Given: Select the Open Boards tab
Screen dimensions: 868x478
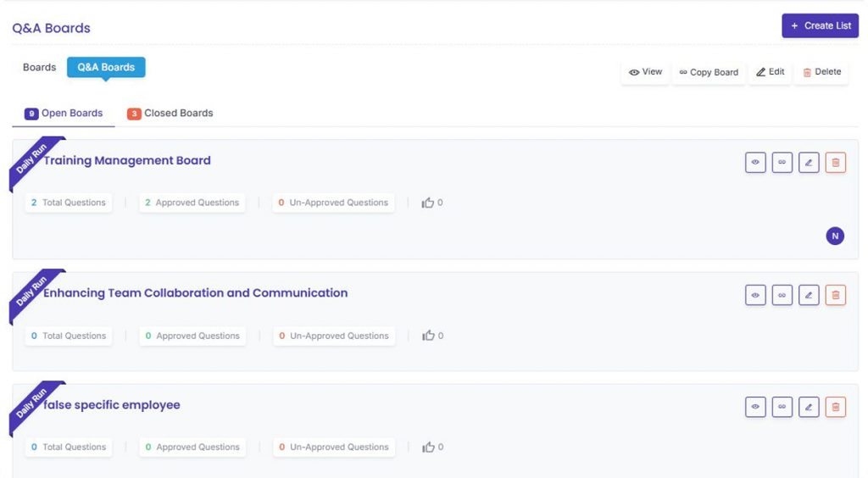Looking at the screenshot, I should tap(64, 114).
